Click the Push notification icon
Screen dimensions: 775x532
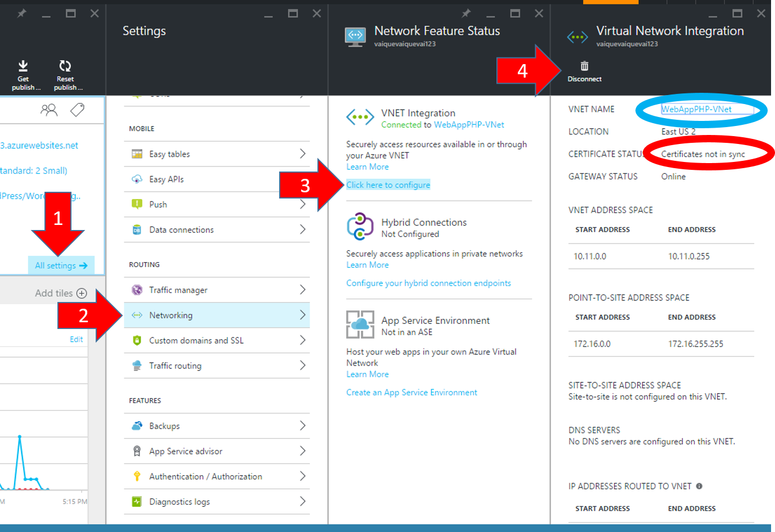pyautogui.click(x=137, y=204)
